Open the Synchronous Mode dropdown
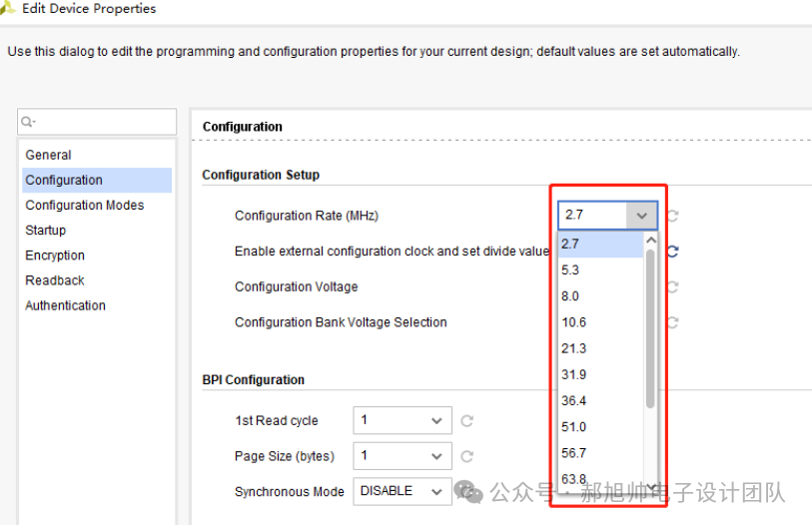 (x=403, y=491)
